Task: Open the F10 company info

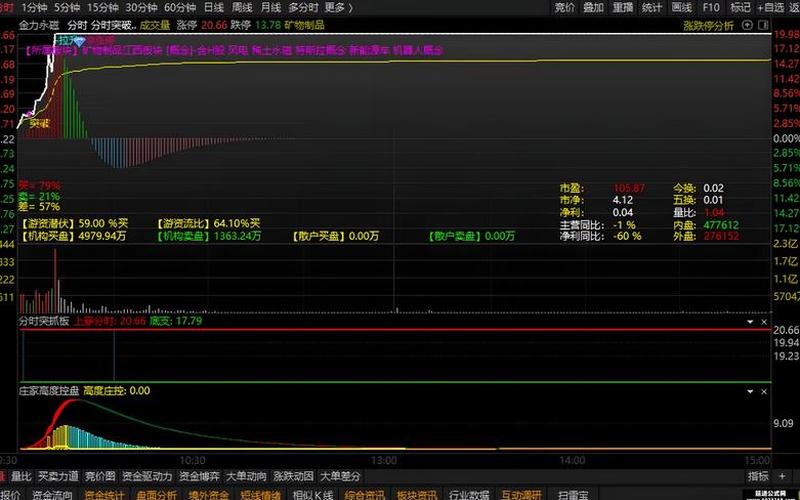Action: (710, 7)
